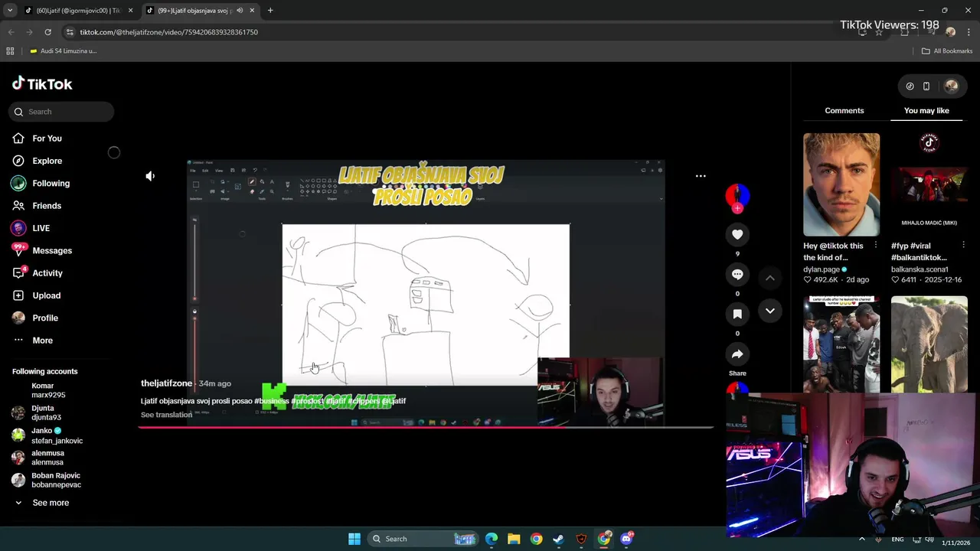Open the Profile page from sidebar

click(x=44, y=318)
